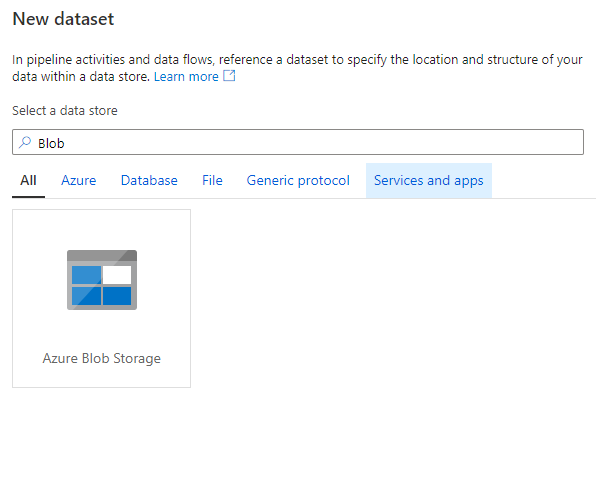
Task: Focus the data store search field
Action: click(300, 143)
